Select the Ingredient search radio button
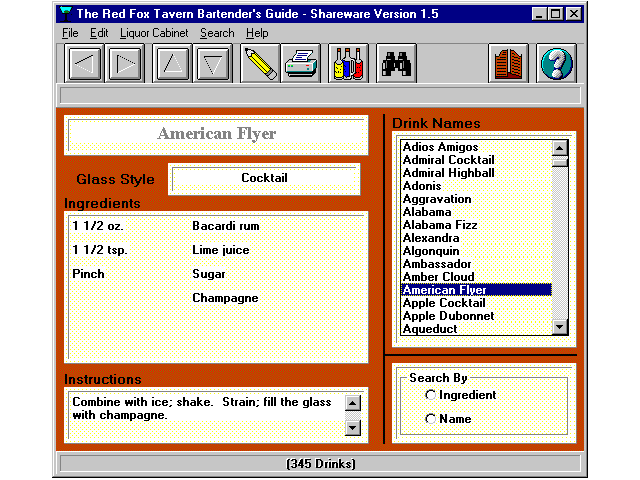Viewport: 640px width, 480px height. 431,395
